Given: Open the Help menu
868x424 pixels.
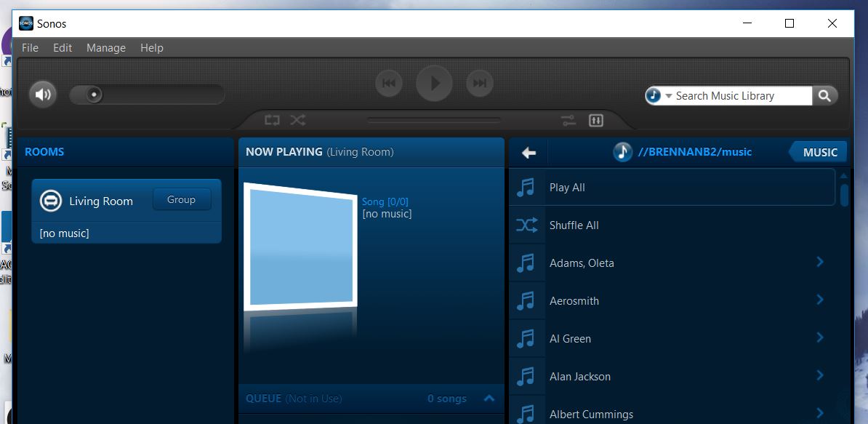Looking at the screenshot, I should [152, 48].
